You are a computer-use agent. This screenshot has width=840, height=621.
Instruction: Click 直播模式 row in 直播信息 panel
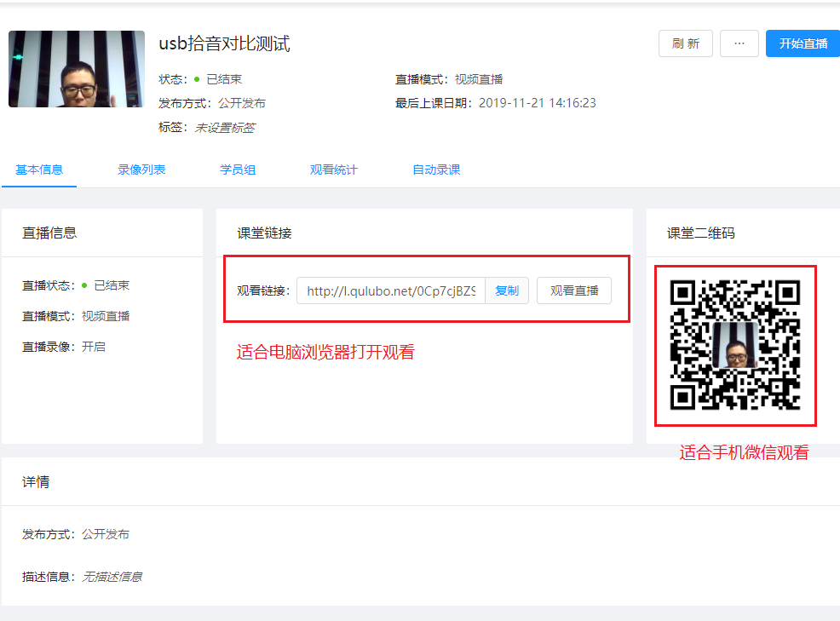coord(76,316)
